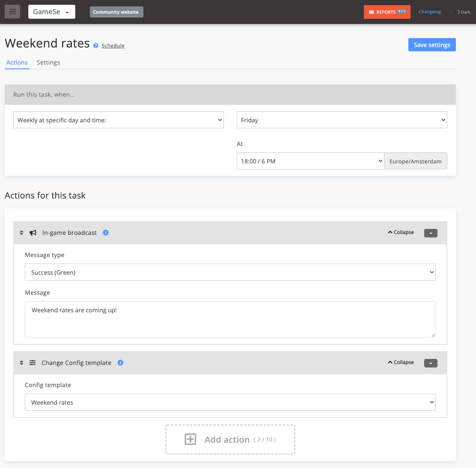Open the hamburger sidebar menu
This screenshot has height=468, width=476.
pos(12,12)
